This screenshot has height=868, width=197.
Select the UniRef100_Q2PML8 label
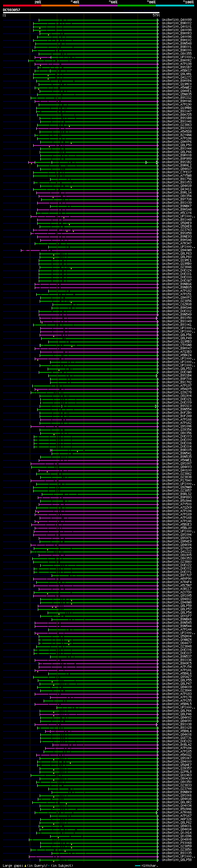177,772
